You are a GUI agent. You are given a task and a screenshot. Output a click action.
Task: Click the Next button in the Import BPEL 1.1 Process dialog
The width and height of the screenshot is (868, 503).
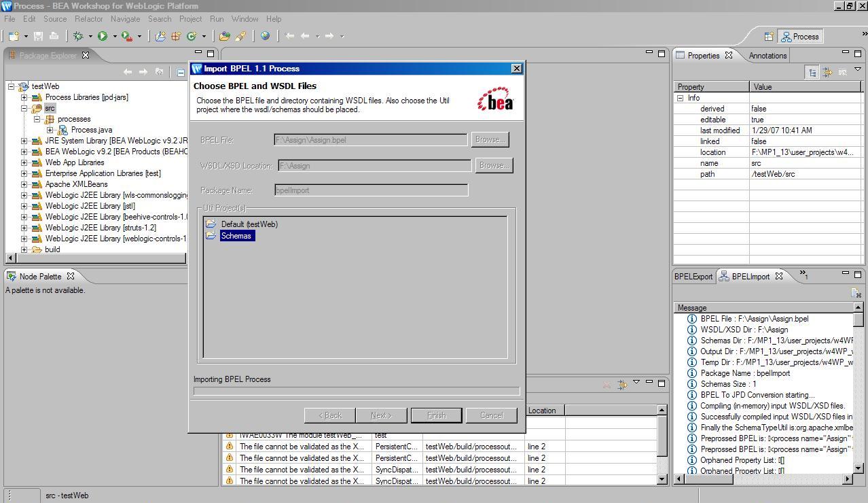(381, 415)
